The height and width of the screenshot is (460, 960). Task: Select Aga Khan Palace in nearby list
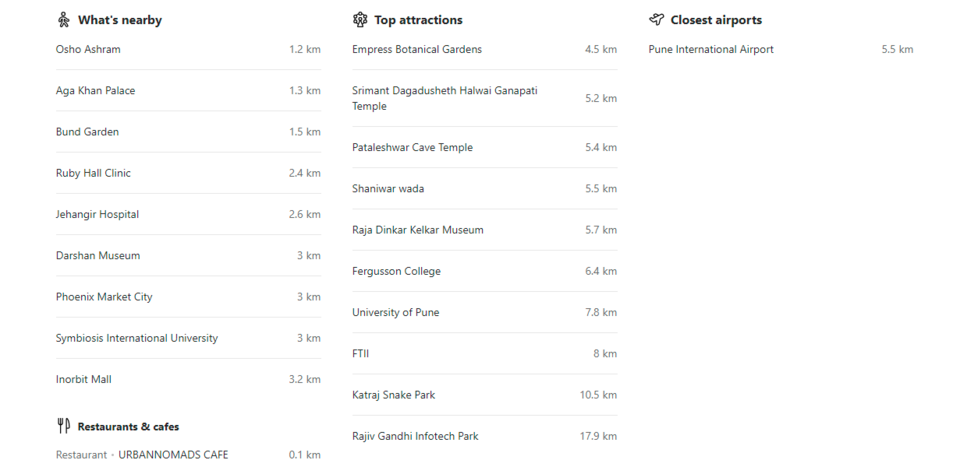[x=95, y=91]
